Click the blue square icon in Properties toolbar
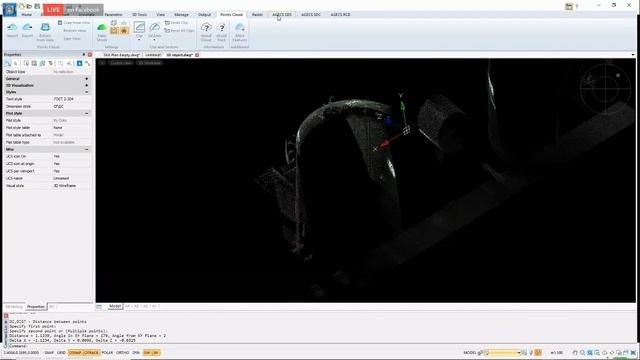Image resolution: width=640 pixels, height=360 pixels. pos(80,63)
